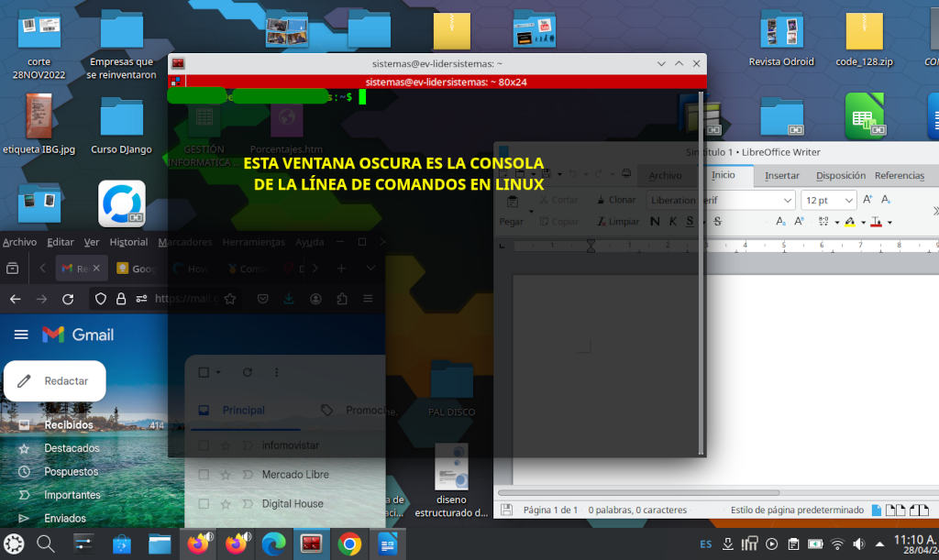This screenshot has height=560, width=939.
Task: Select multi-page view in Writer status bar
Action: pos(895,510)
